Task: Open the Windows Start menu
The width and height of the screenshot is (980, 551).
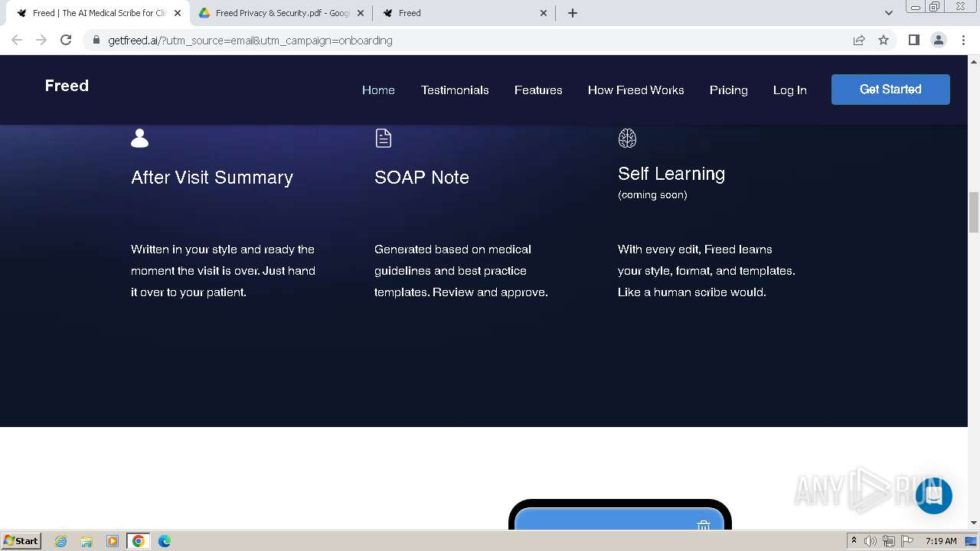Action: pyautogui.click(x=21, y=540)
